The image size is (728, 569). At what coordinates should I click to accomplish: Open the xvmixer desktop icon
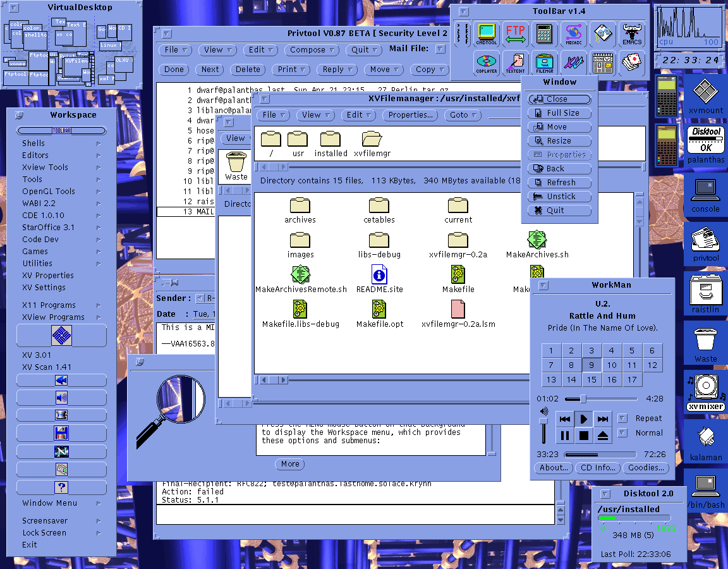click(705, 393)
